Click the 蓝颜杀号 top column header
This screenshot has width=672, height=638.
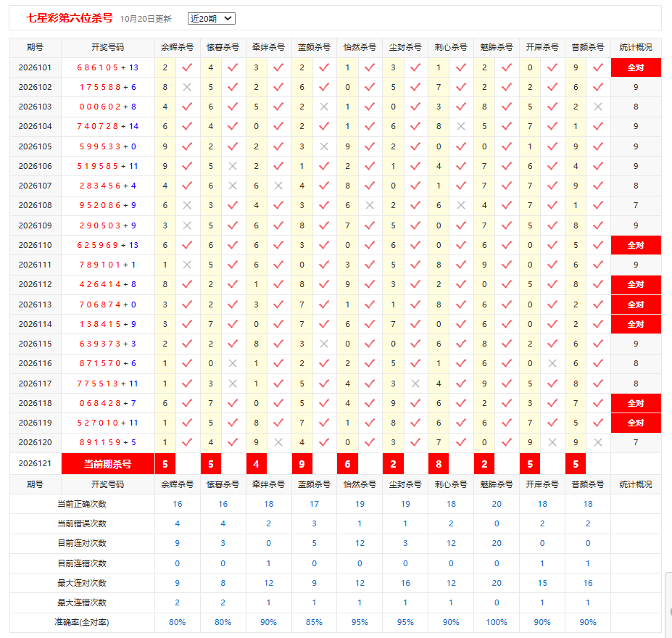pos(314,47)
